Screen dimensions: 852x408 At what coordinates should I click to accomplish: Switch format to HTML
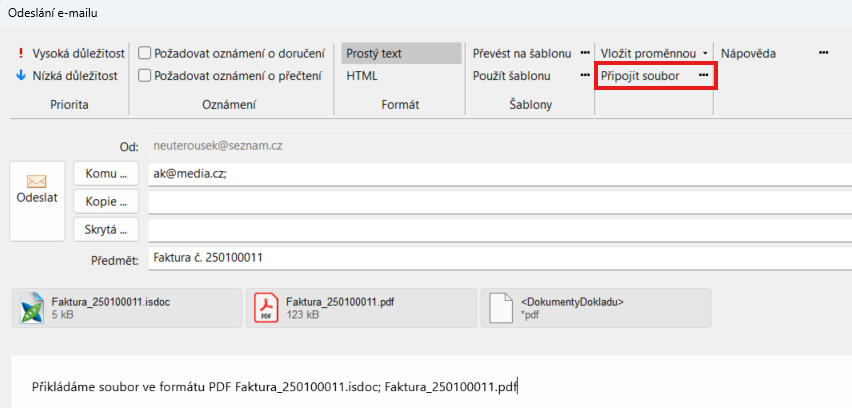pyautogui.click(x=362, y=75)
